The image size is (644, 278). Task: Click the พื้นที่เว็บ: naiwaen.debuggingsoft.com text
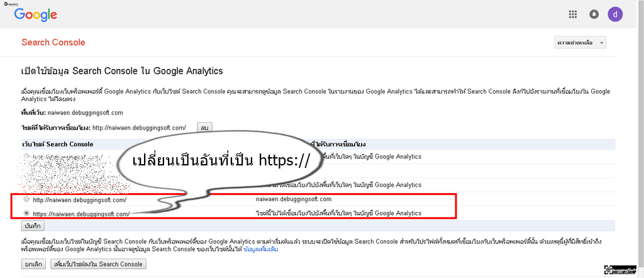(x=72, y=113)
